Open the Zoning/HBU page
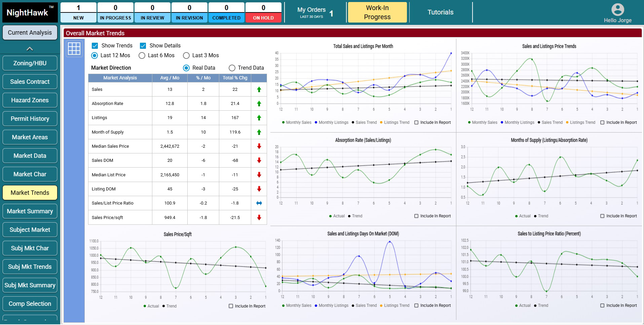Image resolution: width=644 pixels, height=325 pixels. [30, 63]
